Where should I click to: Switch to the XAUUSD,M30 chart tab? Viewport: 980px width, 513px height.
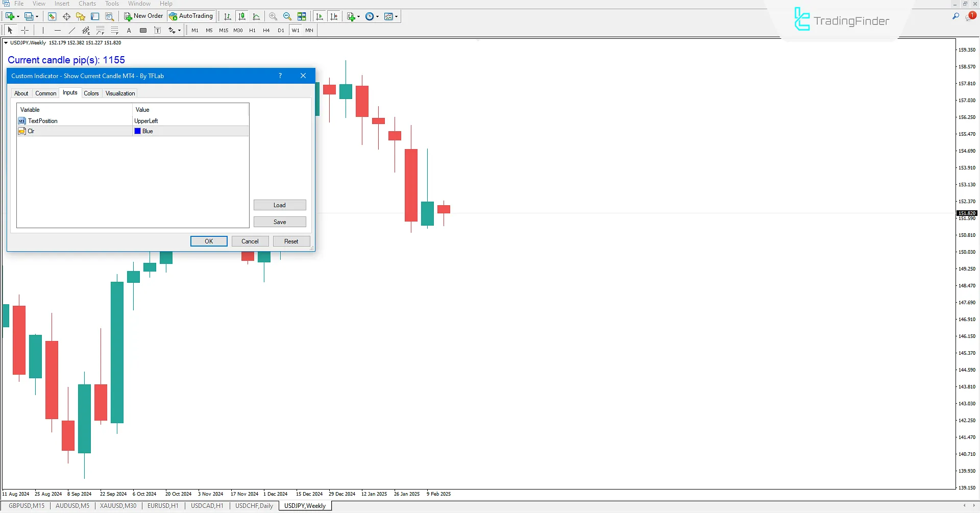click(x=117, y=505)
